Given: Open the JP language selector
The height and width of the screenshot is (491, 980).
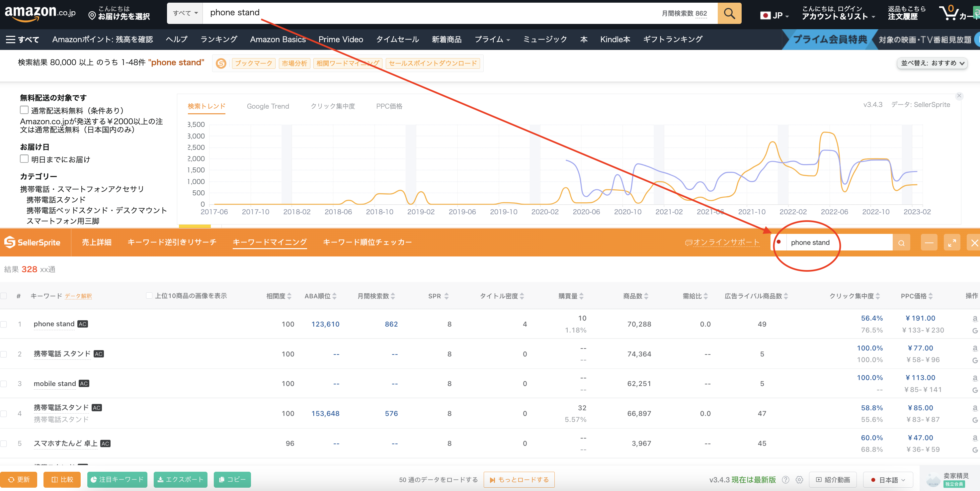Looking at the screenshot, I should pos(774,16).
